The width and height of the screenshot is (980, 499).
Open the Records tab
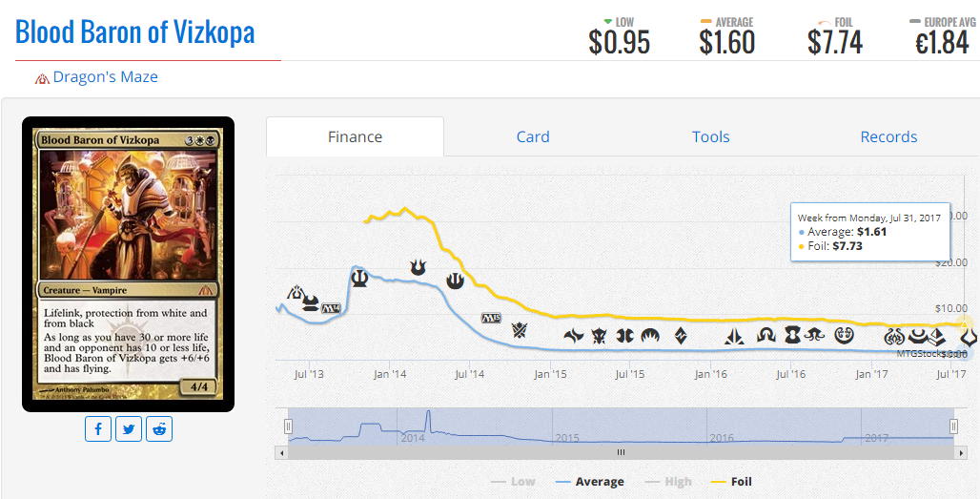point(888,137)
